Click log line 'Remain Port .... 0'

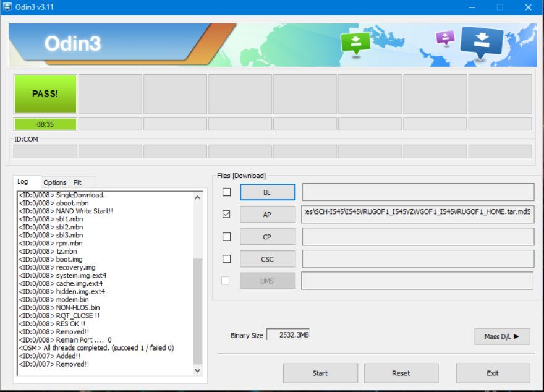[x=65, y=339]
